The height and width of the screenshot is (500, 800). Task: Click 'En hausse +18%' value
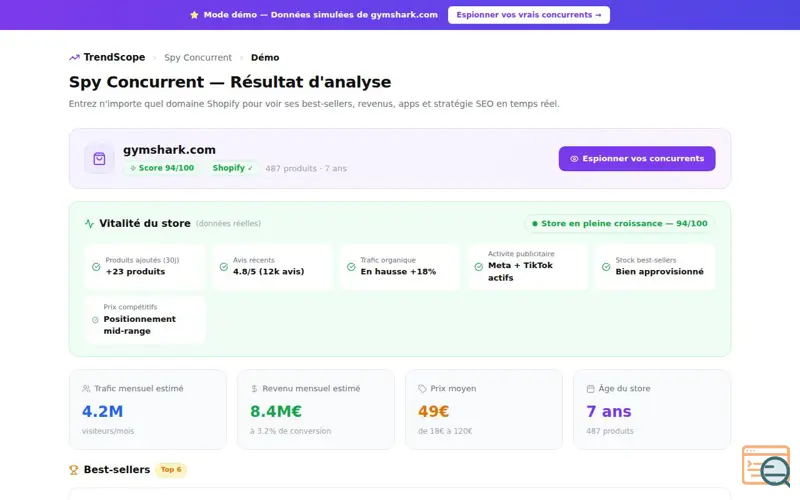[398, 271]
